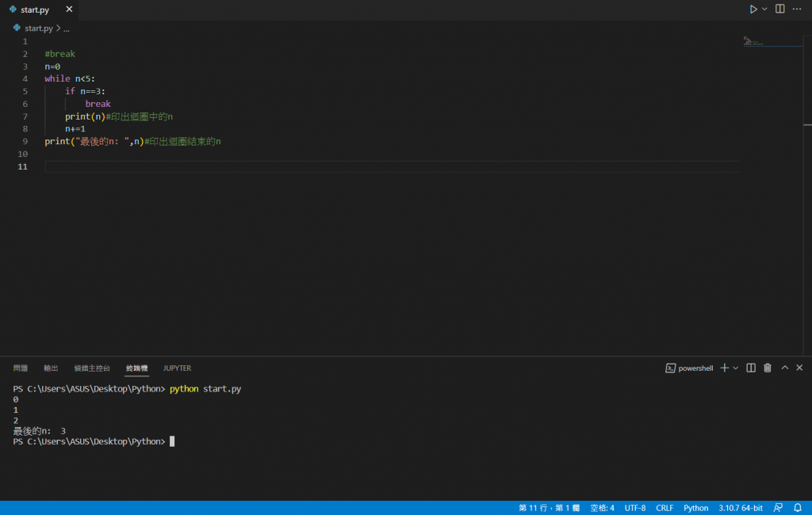This screenshot has height=515, width=812.
Task: Click start.py in the breadcrumb path
Action: click(39, 29)
